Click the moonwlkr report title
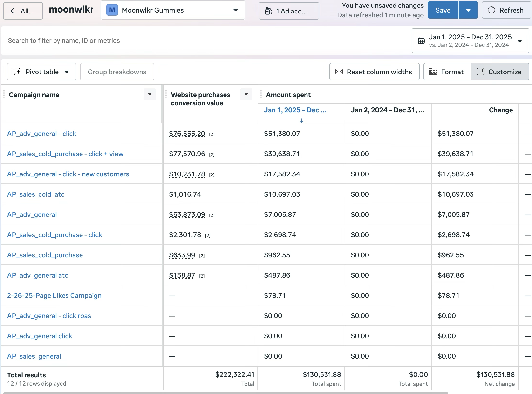 click(x=71, y=9)
